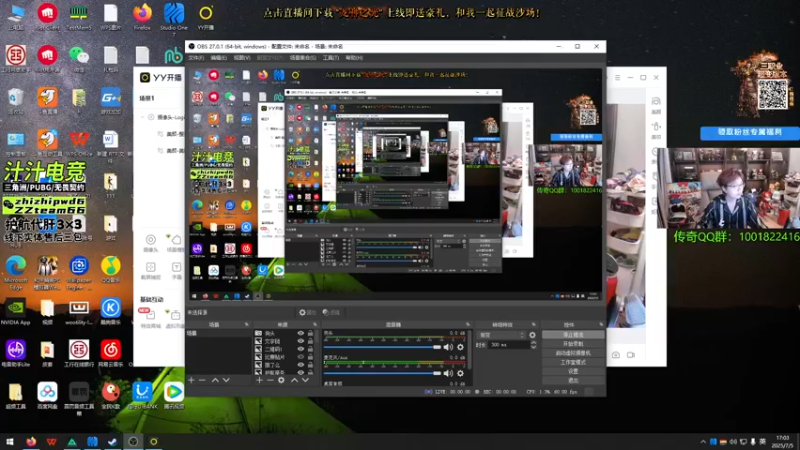800x450 pixels.
Task: Remove source using minus icon in Sources dock
Action: pos(270,380)
